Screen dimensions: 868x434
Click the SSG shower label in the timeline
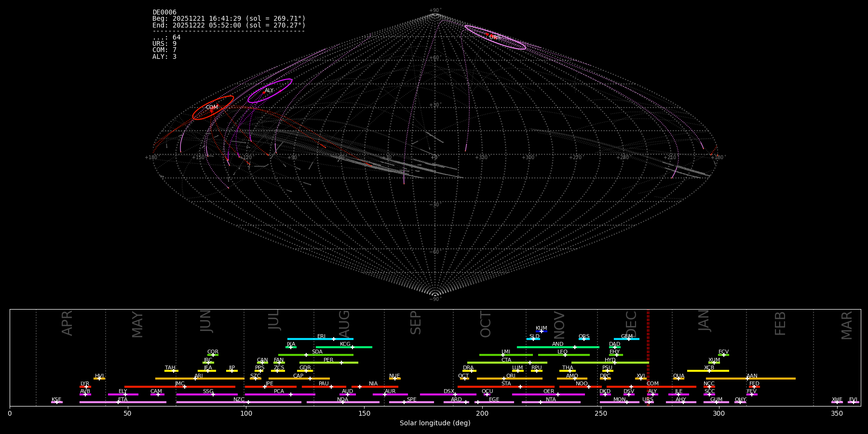tap(208, 392)
